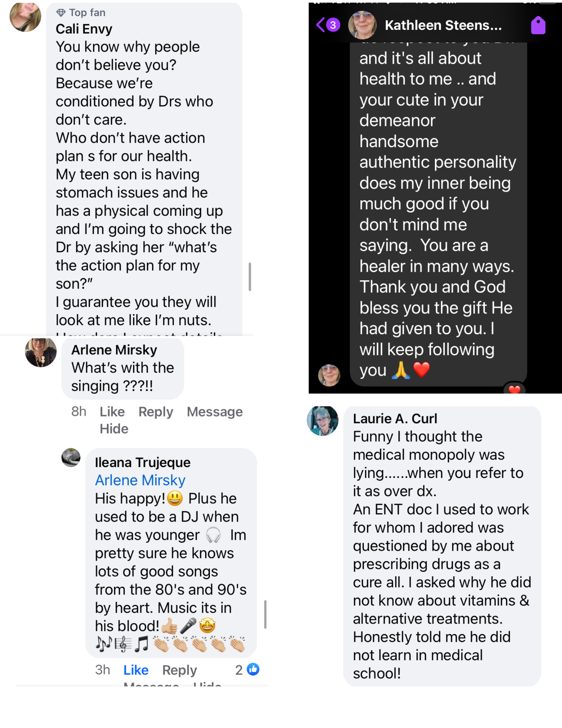
Task: Reply to Arlene Mirsky's comment
Action: (x=156, y=412)
